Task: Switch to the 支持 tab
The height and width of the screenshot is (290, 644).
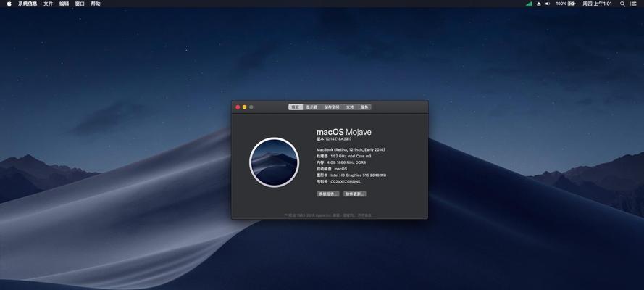Action: pyautogui.click(x=349, y=107)
